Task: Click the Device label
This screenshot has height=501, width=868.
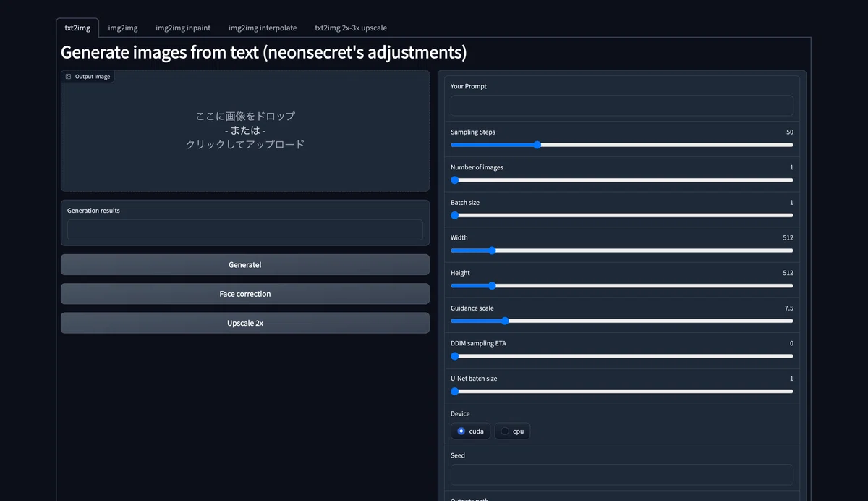Action: point(460,414)
